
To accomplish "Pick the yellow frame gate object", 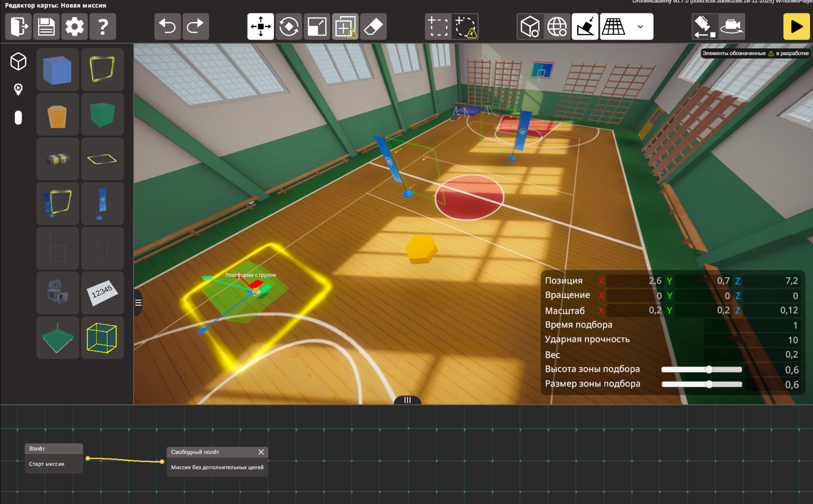I will [x=103, y=70].
